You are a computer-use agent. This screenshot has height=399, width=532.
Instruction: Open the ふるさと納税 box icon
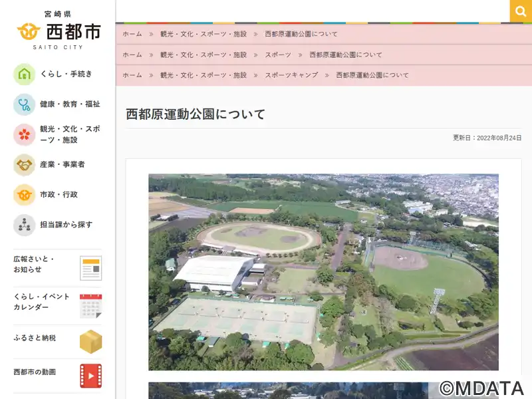(x=90, y=341)
